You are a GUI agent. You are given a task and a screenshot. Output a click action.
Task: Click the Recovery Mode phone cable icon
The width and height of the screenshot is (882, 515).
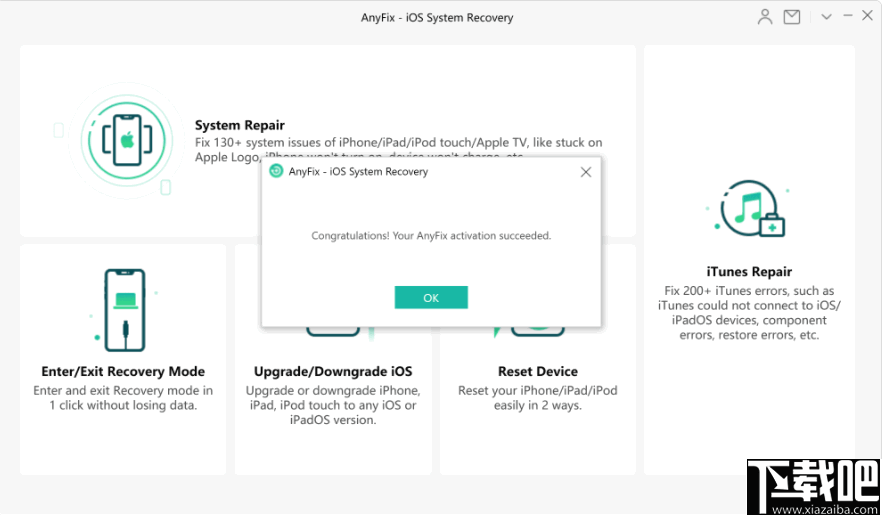125,310
